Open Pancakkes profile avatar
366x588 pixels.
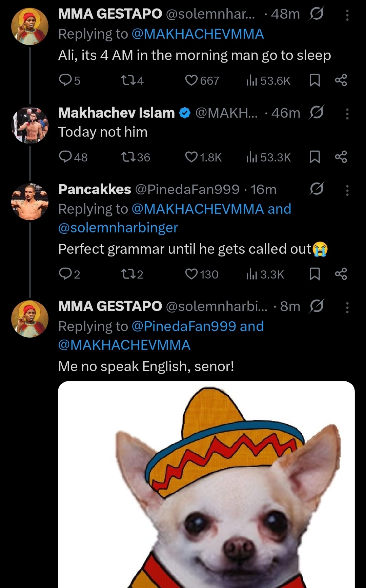click(30, 202)
